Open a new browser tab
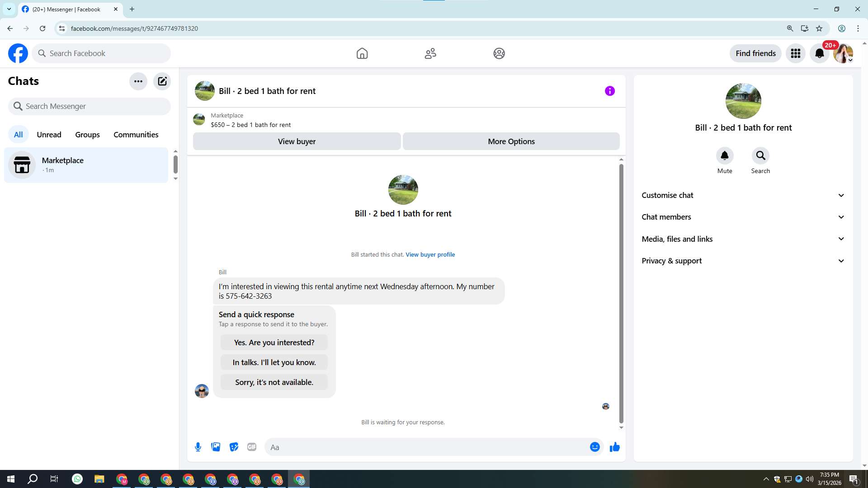 132,9
